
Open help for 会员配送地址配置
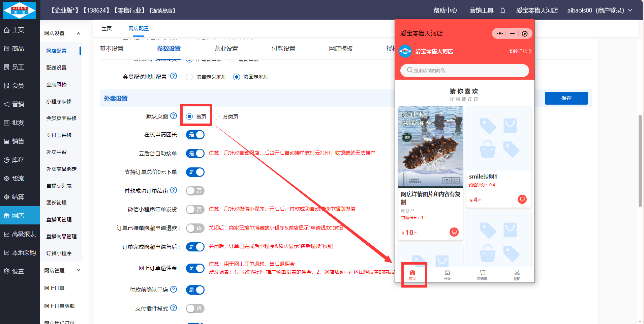pos(174,76)
